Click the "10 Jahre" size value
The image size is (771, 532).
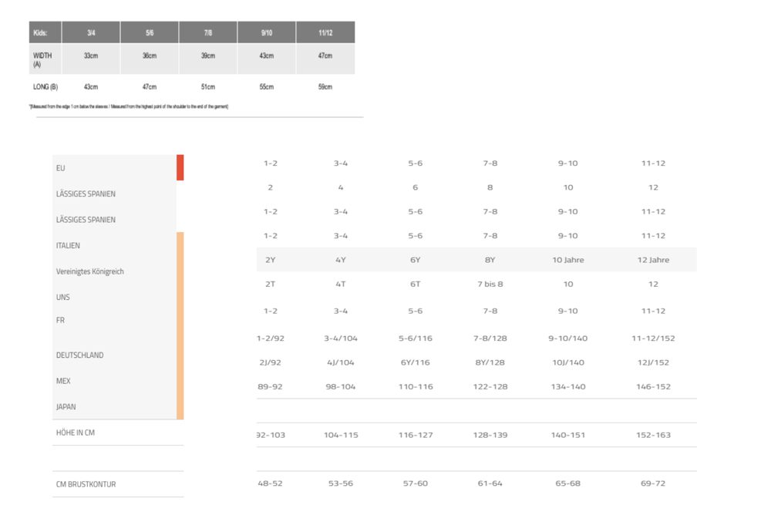pyautogui.click(x=568, y=260)
